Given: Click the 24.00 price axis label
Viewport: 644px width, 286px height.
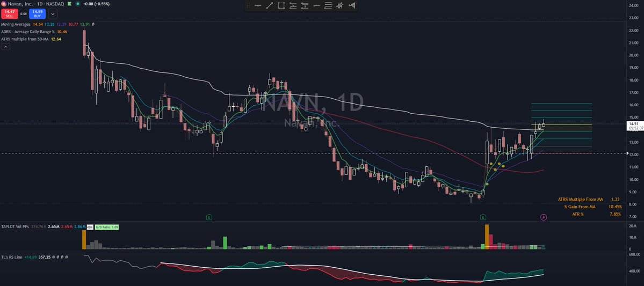Looking at the screenshot, I should pyautogui.click(x=633, y=5).
